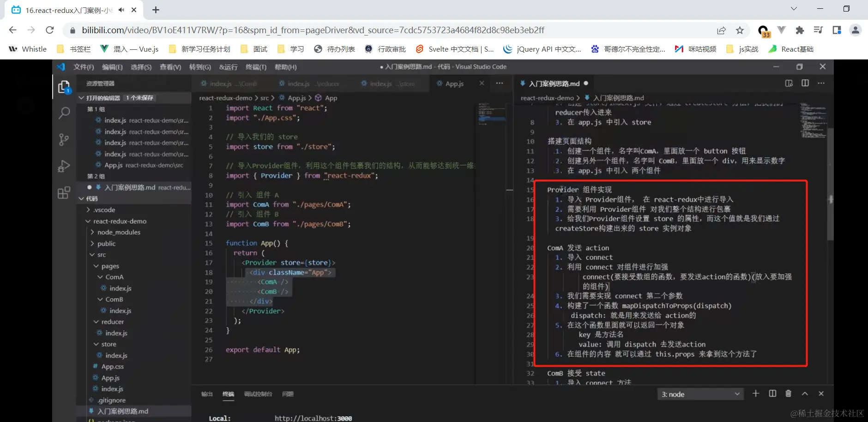Go back to the previous page

[x=13, y=30]
